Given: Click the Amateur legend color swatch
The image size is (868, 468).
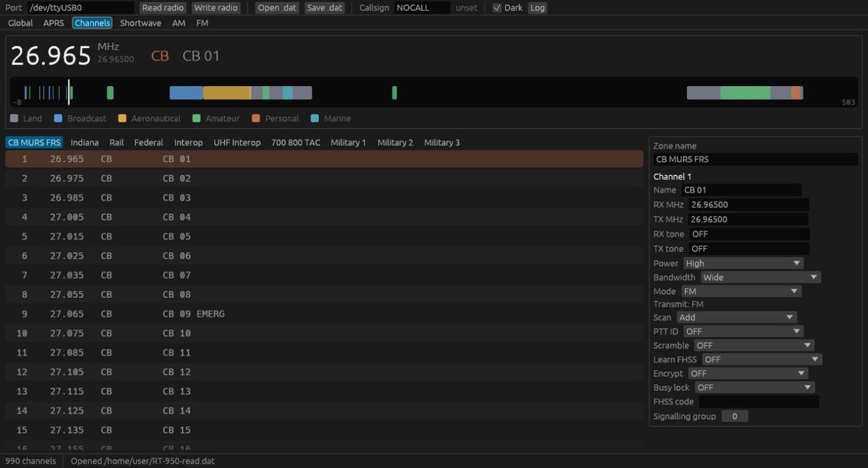Looking at the screenshot, I should pos(197,118).
